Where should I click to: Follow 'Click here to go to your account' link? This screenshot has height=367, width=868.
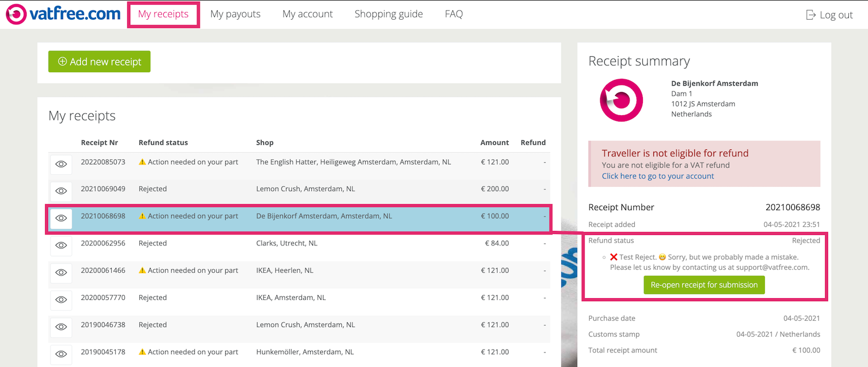tap(658, 176)
